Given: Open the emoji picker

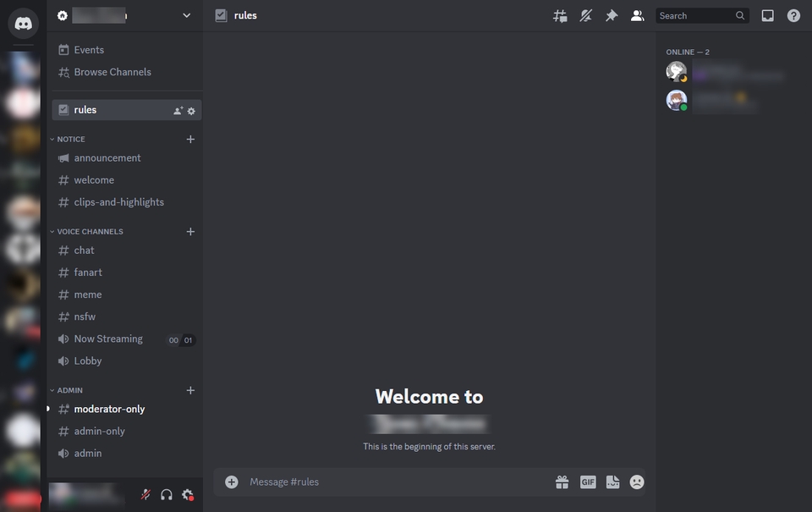Looking at the screenshot, I should [636, 481].
